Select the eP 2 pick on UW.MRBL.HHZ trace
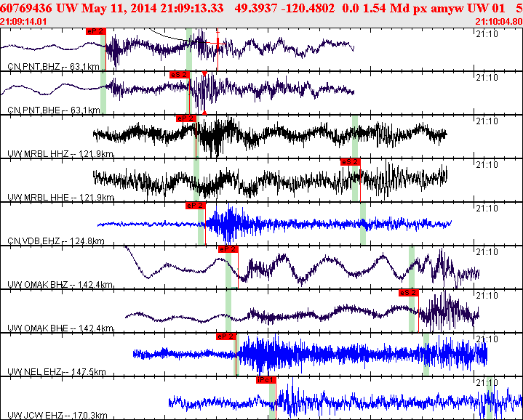 coord(185,118)
